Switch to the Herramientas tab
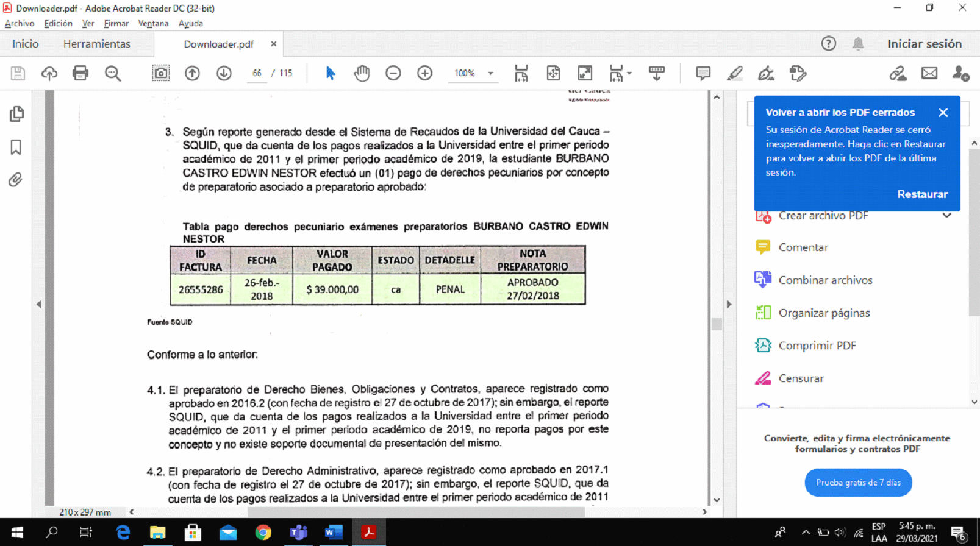This screenshot has height=546, width=980. [96, 44]
